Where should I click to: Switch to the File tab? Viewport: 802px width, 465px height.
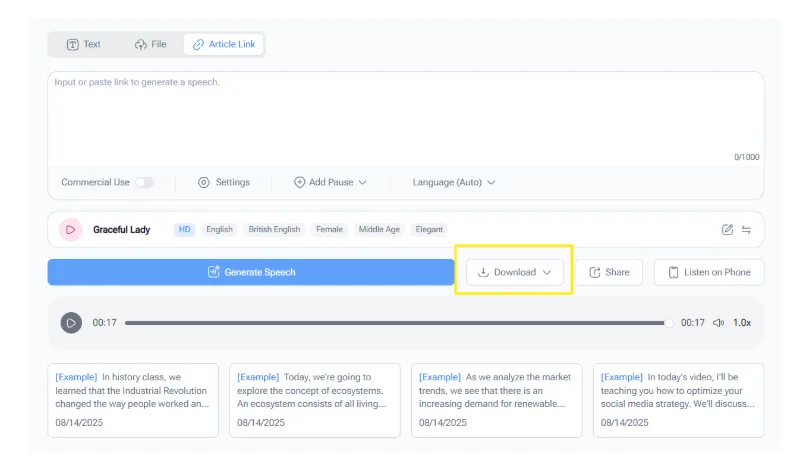[x=150, y=44]
